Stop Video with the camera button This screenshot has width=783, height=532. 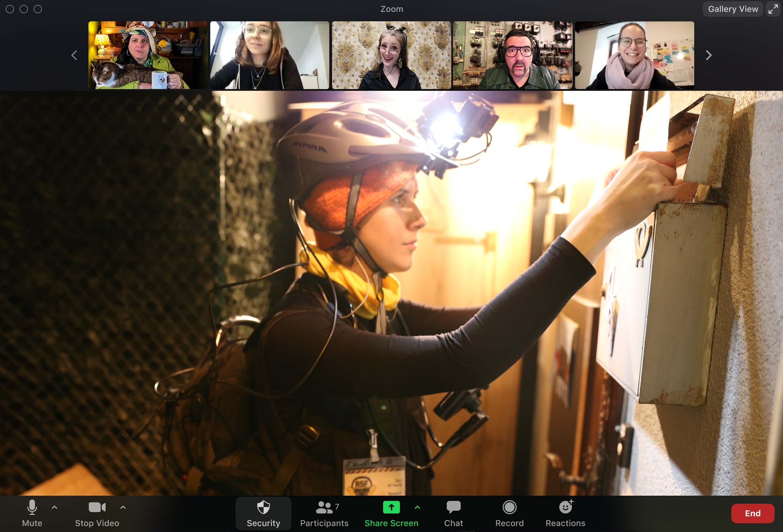[97, 507]
